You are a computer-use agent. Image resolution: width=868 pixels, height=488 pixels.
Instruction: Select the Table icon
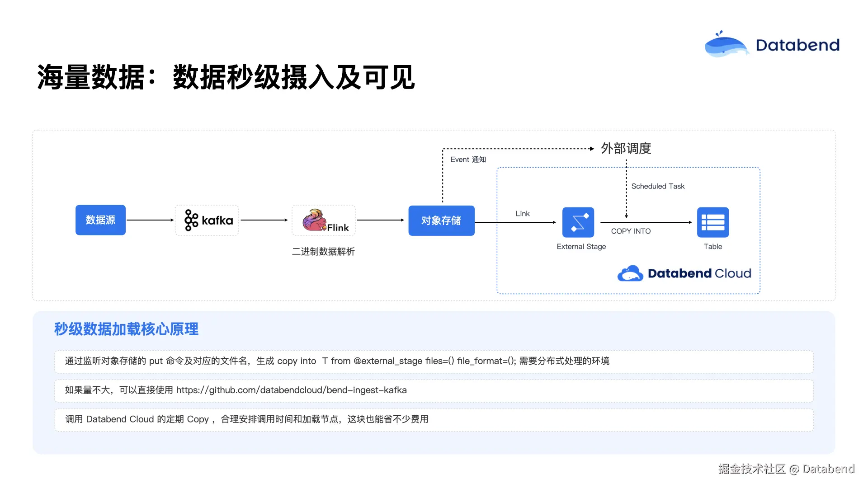click(x=712, y=222)
